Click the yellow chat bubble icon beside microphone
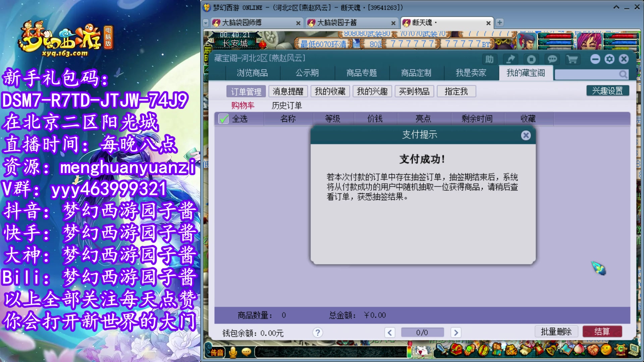This screenshot has width=644, height=362. pyautogui.click(x=247, y=352)
